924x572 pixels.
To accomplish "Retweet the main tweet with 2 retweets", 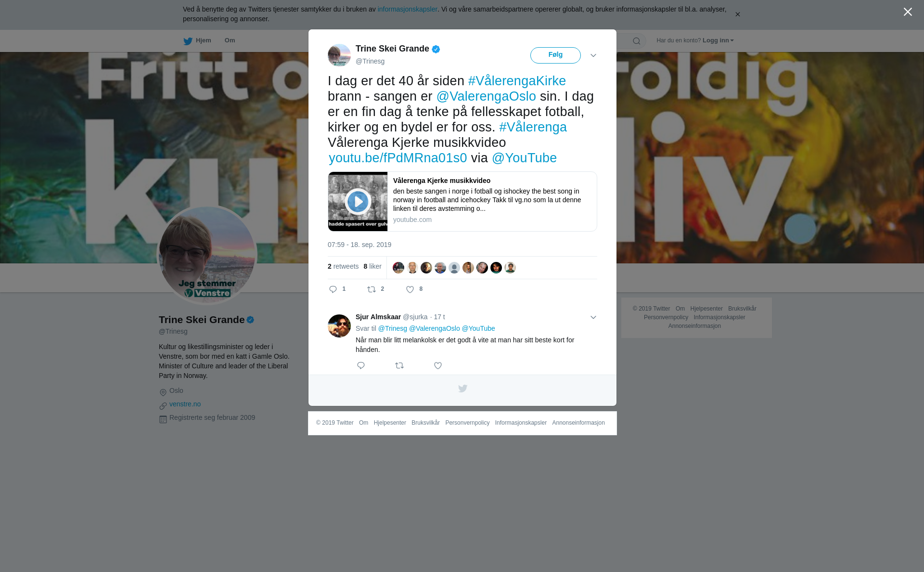I will (372, 289).
